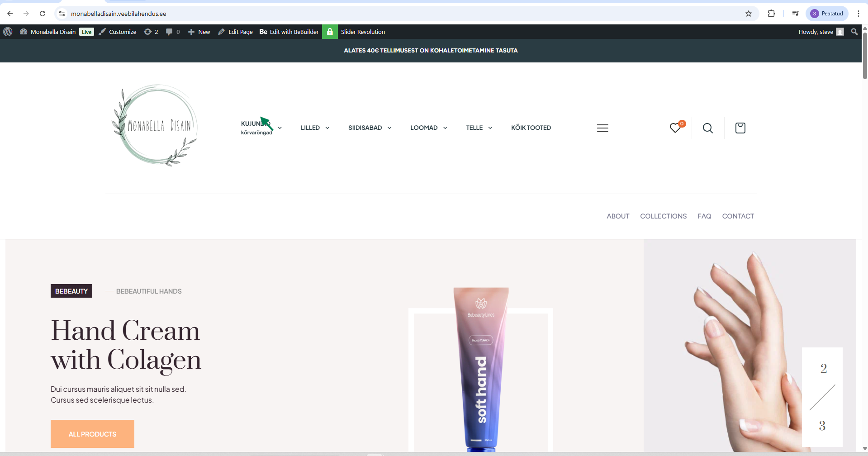Reload the page in the browser
The height and width of the screenshot is (456, 868).
click(43, 14)
